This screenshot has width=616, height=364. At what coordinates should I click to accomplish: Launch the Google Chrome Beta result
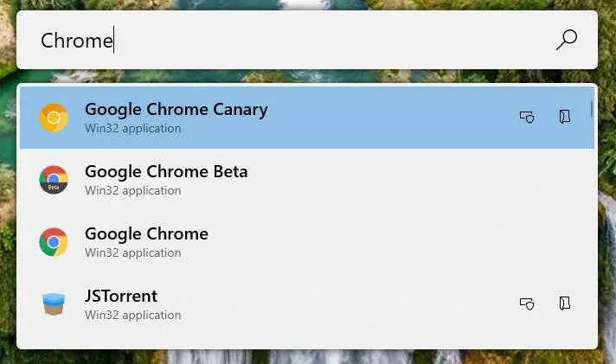tap(166, 171)
